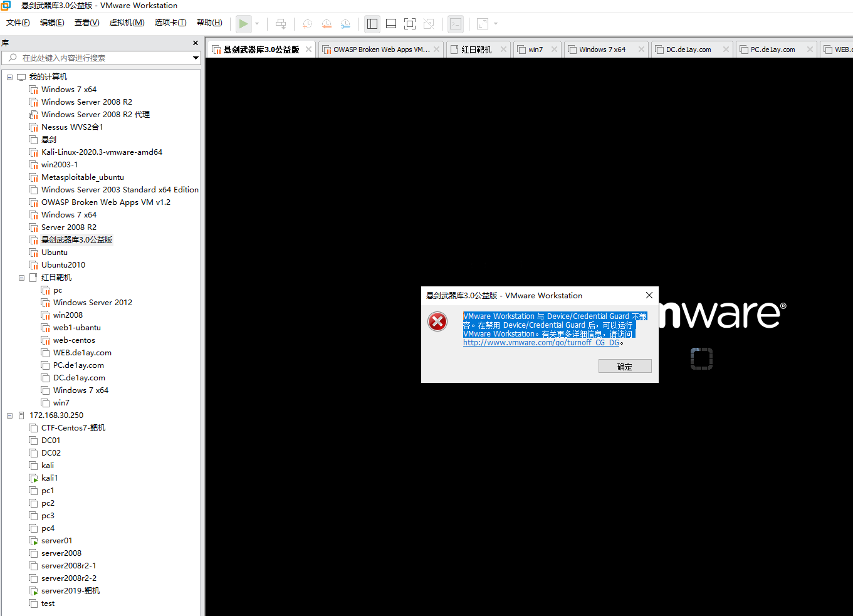Open the stretch display dropdown arrow
The width and height of the screenshot is (853, 616).
coord(496,24)
